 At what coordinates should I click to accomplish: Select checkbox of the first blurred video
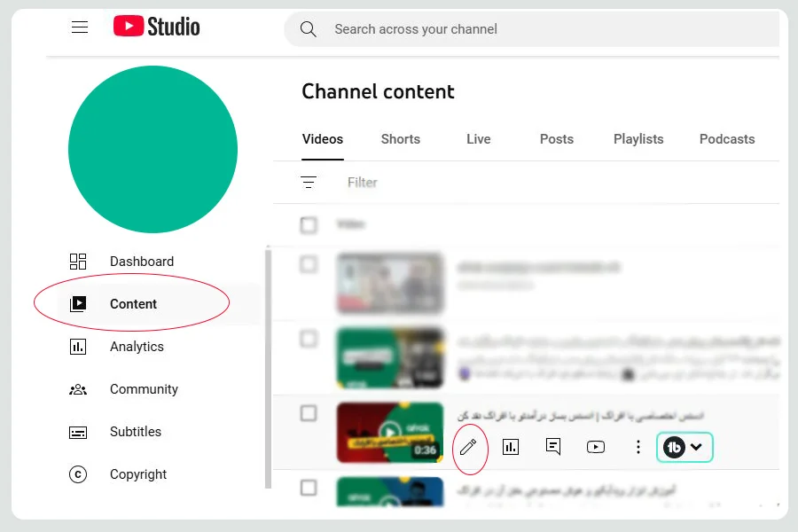click(309, 264)
